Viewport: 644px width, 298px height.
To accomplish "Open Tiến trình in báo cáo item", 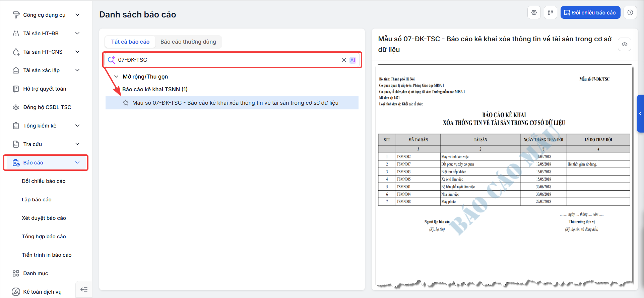I will pos(47,255).
